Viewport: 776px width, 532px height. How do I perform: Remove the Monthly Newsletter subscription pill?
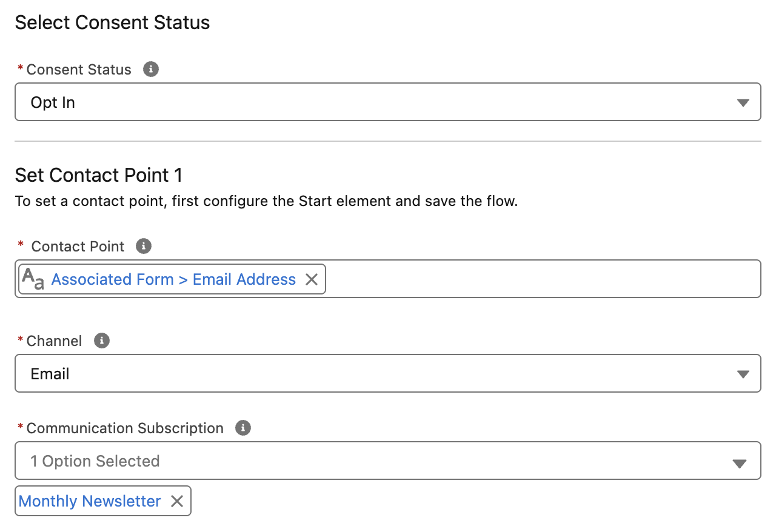click(x=176, y=501)
